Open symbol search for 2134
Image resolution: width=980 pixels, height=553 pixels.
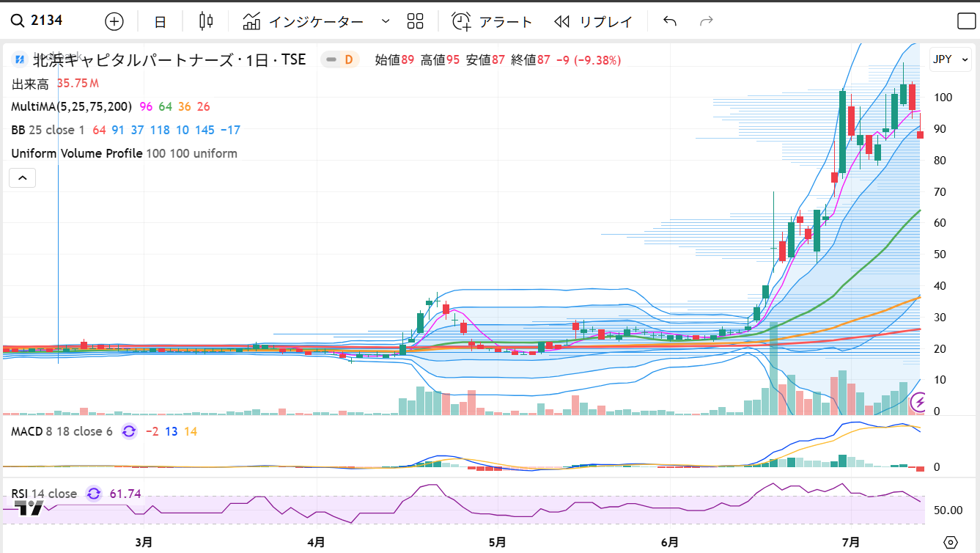click(x=37, y=21)
